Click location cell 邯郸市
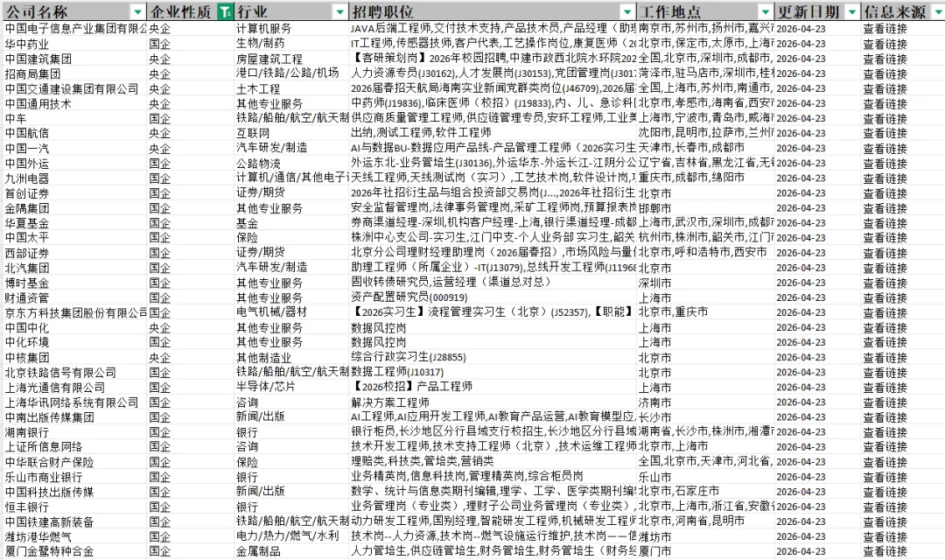Screen dimensions: 945x560 706,208
